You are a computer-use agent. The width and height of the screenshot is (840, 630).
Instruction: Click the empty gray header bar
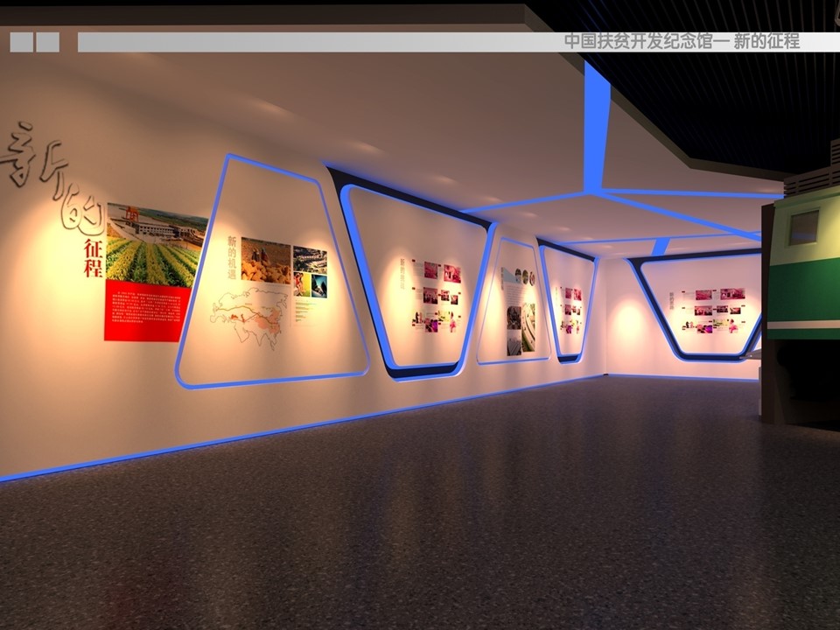point(315,42)
